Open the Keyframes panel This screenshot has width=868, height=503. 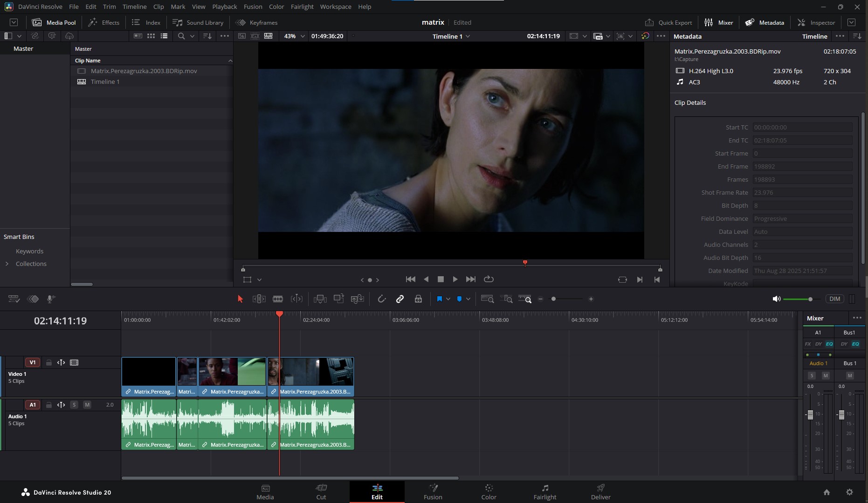click(x=256, y=22)
